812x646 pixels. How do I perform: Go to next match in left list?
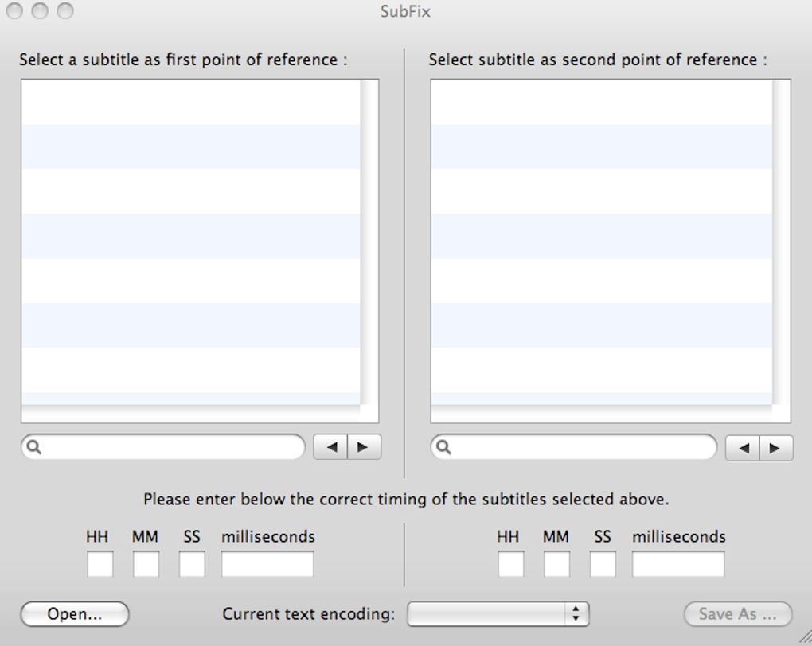pos(364,447)
